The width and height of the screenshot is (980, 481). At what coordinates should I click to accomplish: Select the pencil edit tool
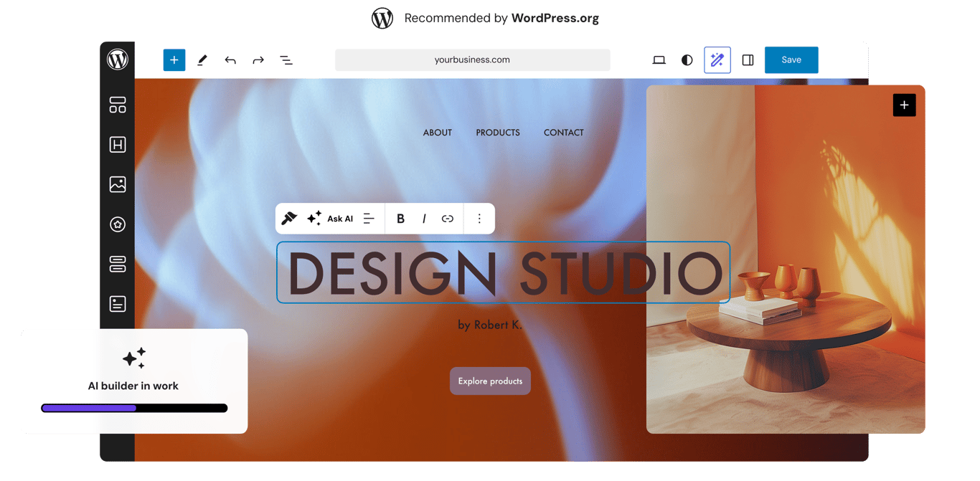(202, 60)
